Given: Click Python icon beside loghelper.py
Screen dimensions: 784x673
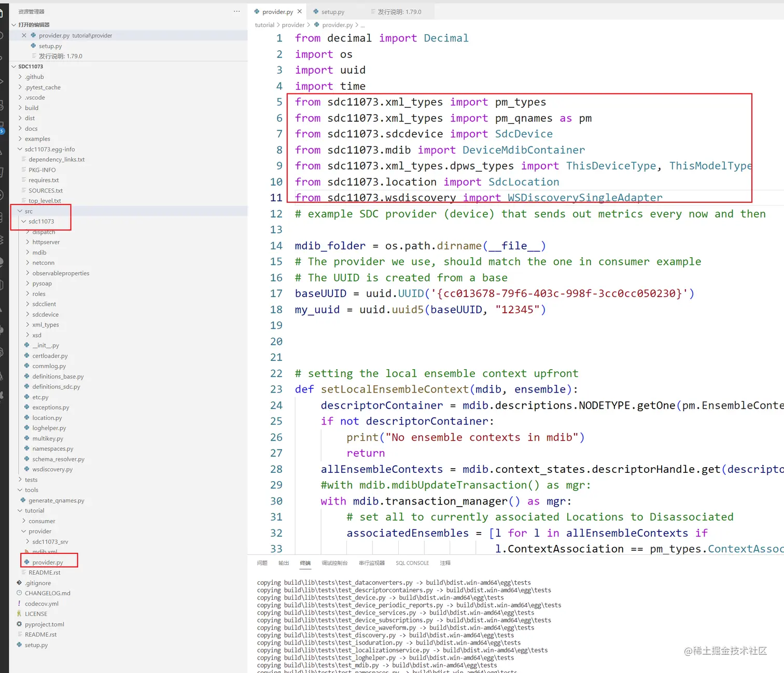Looking at the screenshot, I should coord(27,428).
